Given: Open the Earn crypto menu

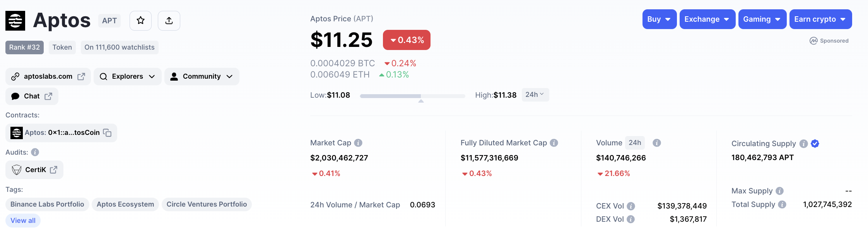Looking at the screenshot, I should click(820, 19).
